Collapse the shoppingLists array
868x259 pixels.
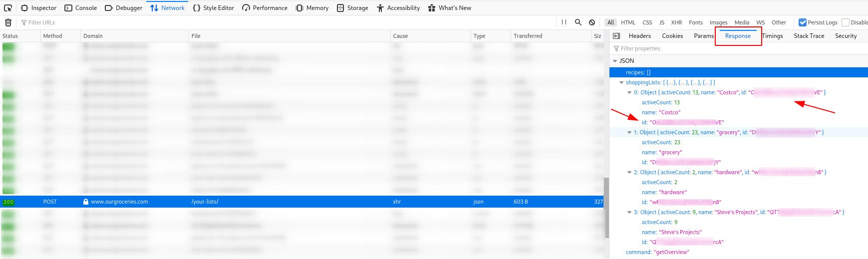click(621, 83)
